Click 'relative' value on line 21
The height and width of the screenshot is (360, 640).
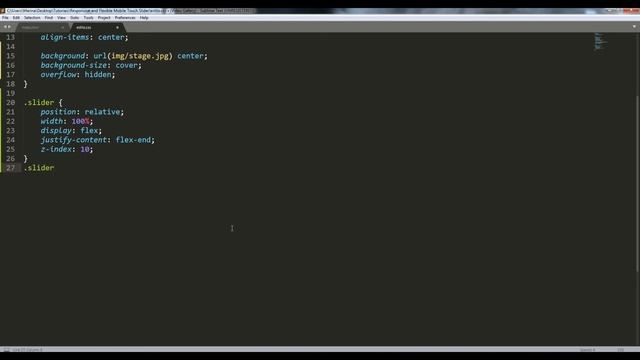(x=102, y=112)
